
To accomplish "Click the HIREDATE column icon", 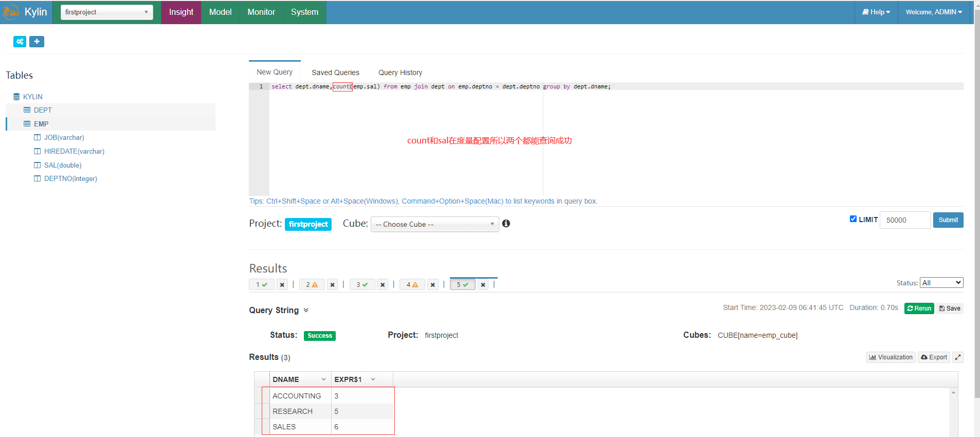I will click(37, 151).
